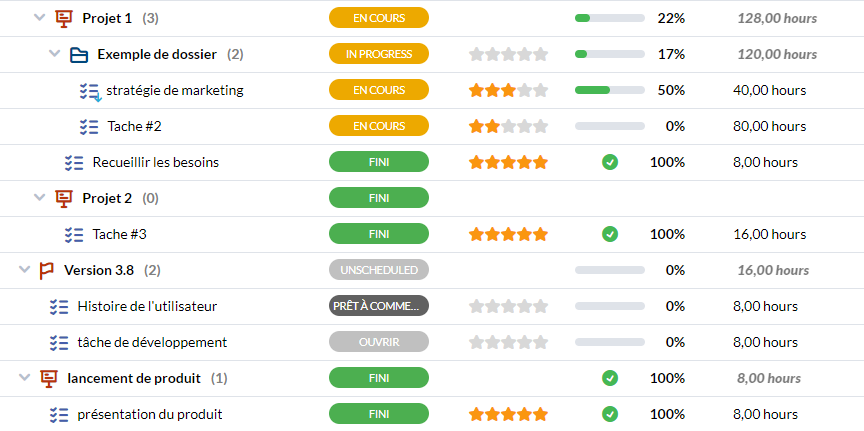Click the Projet 2 project board icon

(64, 198)
